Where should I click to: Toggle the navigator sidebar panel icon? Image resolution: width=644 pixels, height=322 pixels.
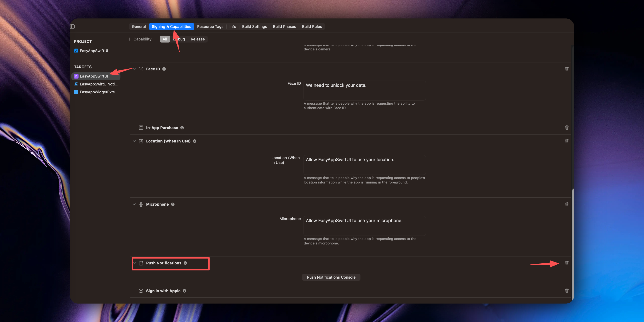tap(72, 27)
